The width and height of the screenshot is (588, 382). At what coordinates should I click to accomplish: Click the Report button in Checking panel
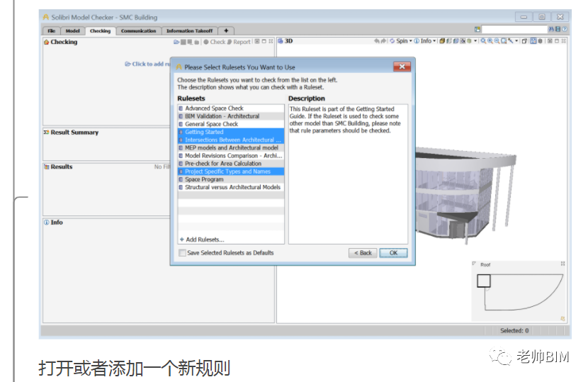pyautogui.click(x=239, y=42)
